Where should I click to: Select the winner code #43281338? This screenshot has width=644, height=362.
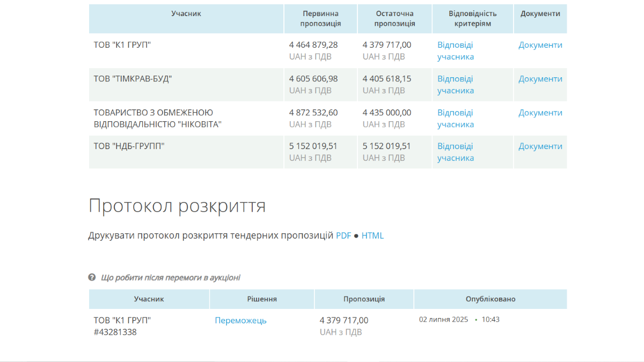[115, 332]
